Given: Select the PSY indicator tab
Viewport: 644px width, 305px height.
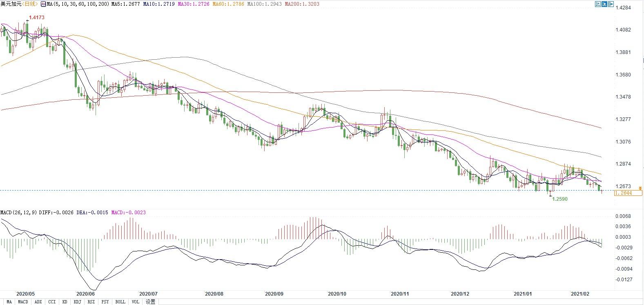Looking at the screenshot, I should [x=105, y=302].
